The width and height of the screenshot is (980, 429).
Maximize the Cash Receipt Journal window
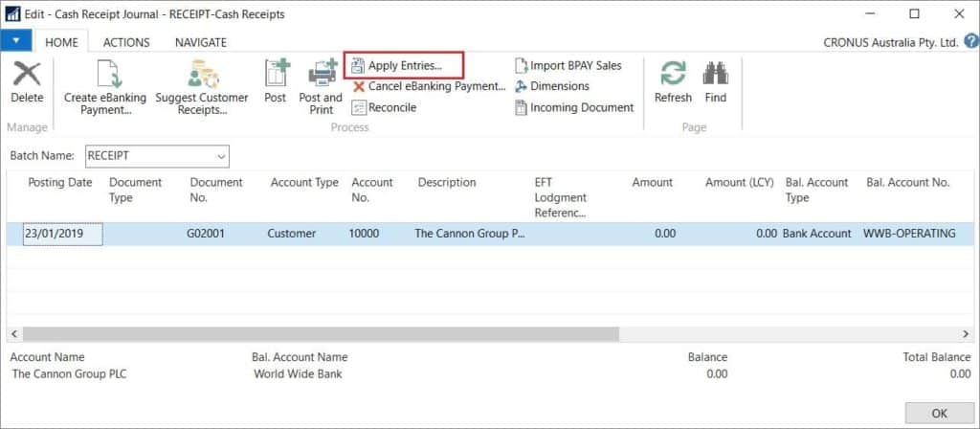(x=914, y=13)
